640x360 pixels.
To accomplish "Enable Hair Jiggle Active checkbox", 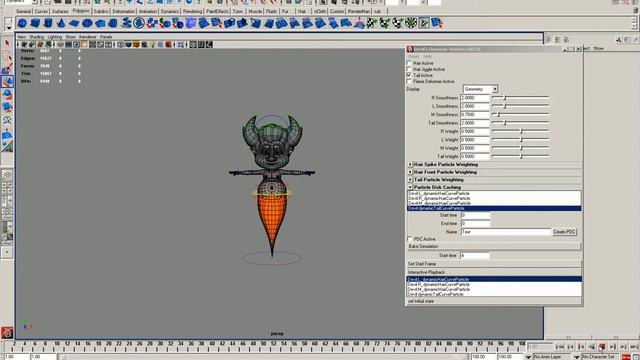I will pos(409,69).
